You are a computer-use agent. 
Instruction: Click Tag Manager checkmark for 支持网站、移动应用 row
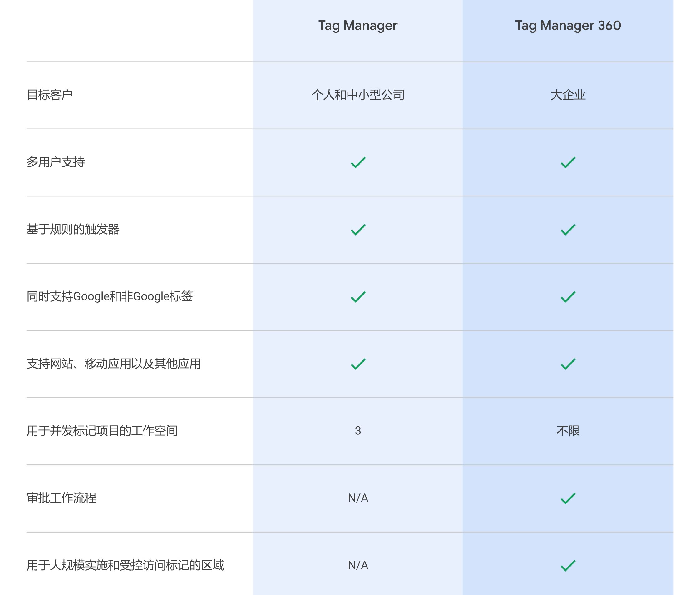[x=358, y=364]
